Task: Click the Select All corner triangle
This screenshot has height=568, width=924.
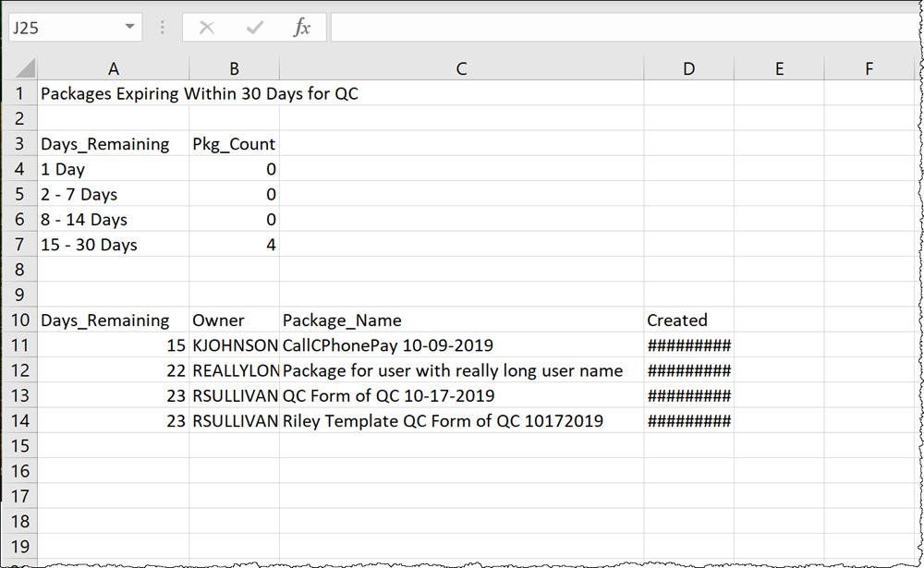Action: [24, 68]
